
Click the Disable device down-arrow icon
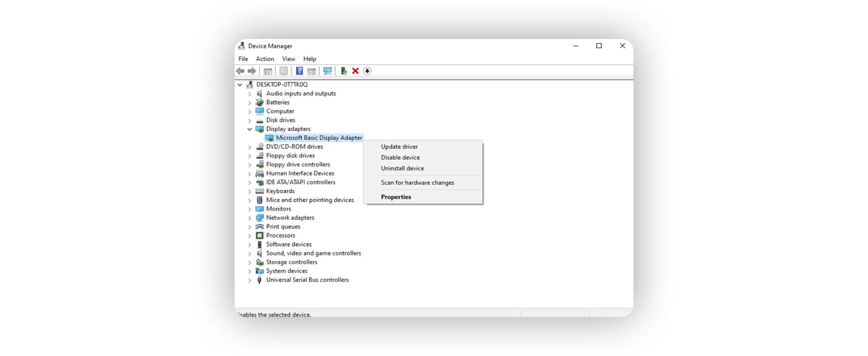point(367,71)
